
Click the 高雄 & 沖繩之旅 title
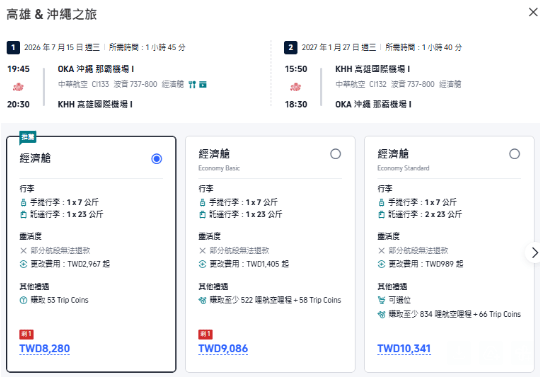[x=52, y=14]
